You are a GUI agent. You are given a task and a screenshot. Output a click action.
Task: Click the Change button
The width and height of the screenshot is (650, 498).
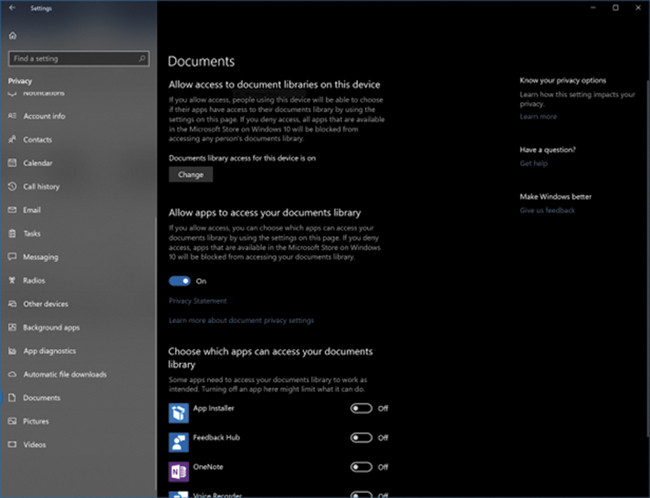190,174
